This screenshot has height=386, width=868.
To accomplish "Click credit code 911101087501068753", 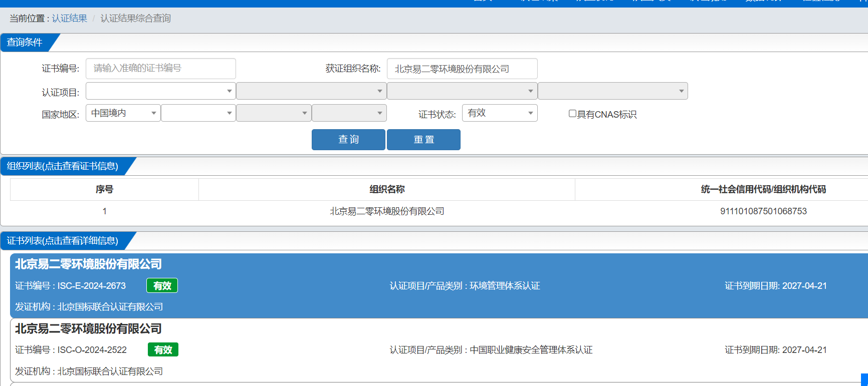I will [763, 211].
